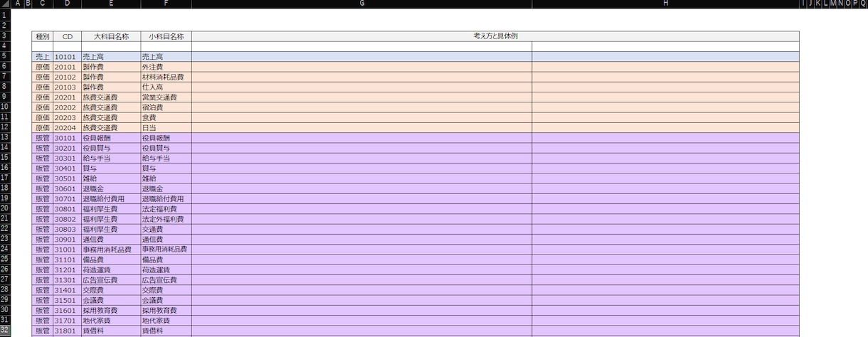
Task: Select code cell 31201
Action: 67,270
